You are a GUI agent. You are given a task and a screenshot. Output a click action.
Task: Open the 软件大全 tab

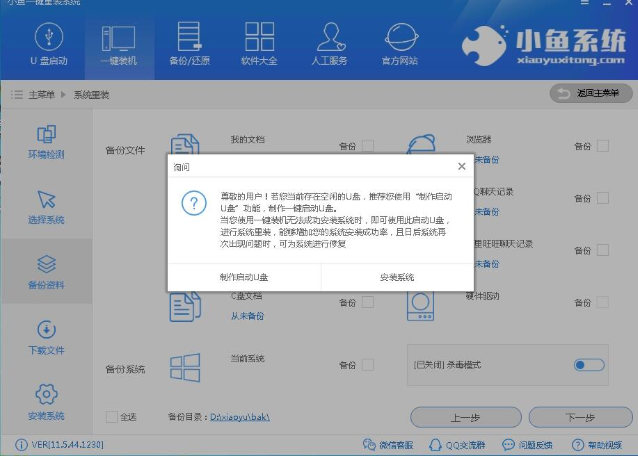259,45
